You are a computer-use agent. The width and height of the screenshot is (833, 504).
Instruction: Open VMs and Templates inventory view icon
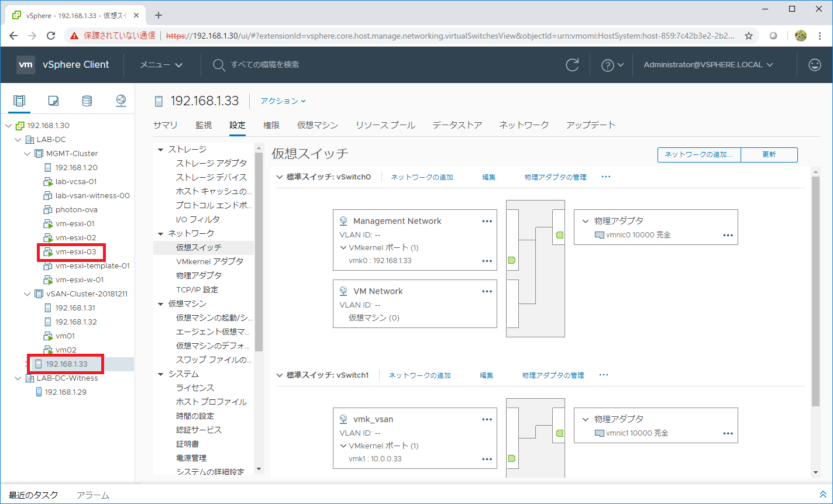53,101
